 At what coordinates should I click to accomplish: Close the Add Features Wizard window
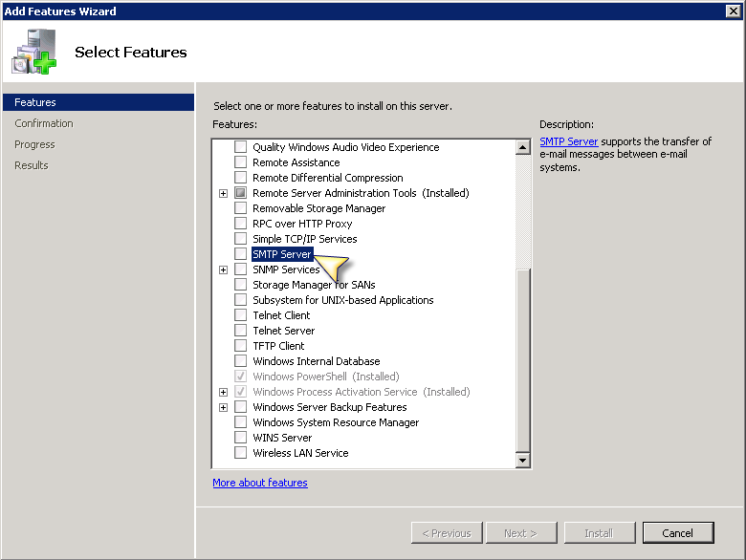(x=733, y=11)
